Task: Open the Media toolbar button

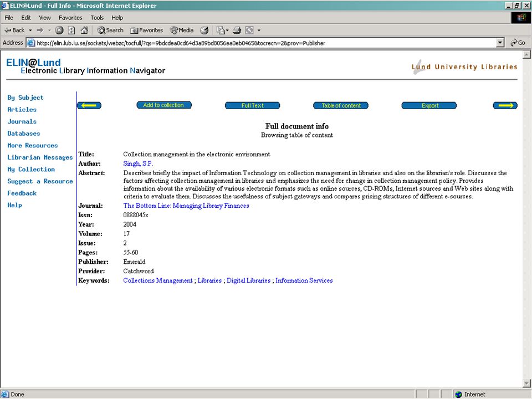Action: (182, 30)
